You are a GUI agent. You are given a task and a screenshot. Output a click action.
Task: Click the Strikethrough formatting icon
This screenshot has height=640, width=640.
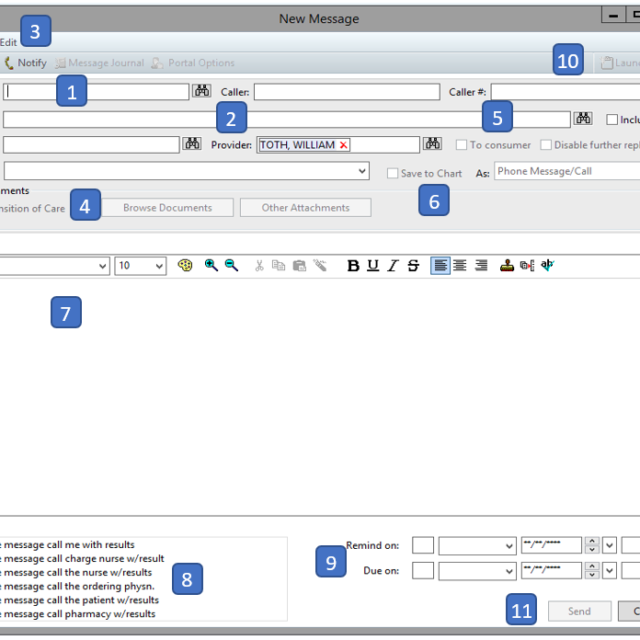pyautogui.click(x=413, y=266)
